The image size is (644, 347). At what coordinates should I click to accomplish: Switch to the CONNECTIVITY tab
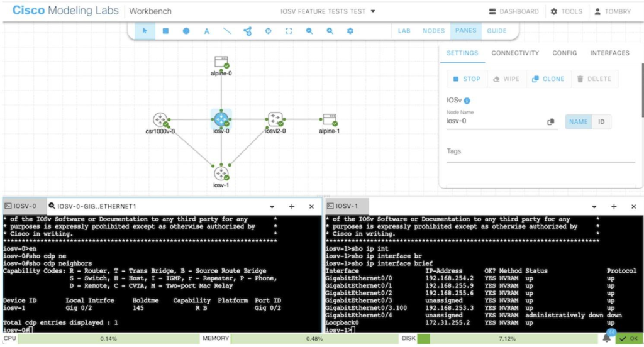pos(515,53)
